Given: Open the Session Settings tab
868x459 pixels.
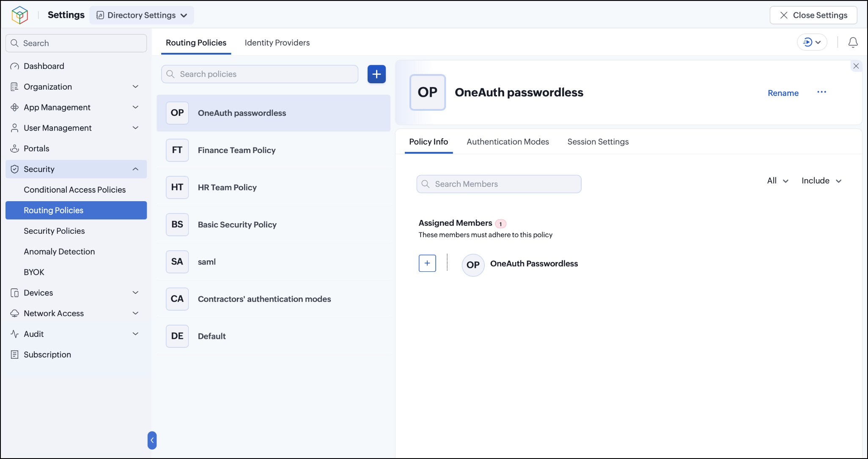Looking at the screenshot, I should (x=598, y=142).
